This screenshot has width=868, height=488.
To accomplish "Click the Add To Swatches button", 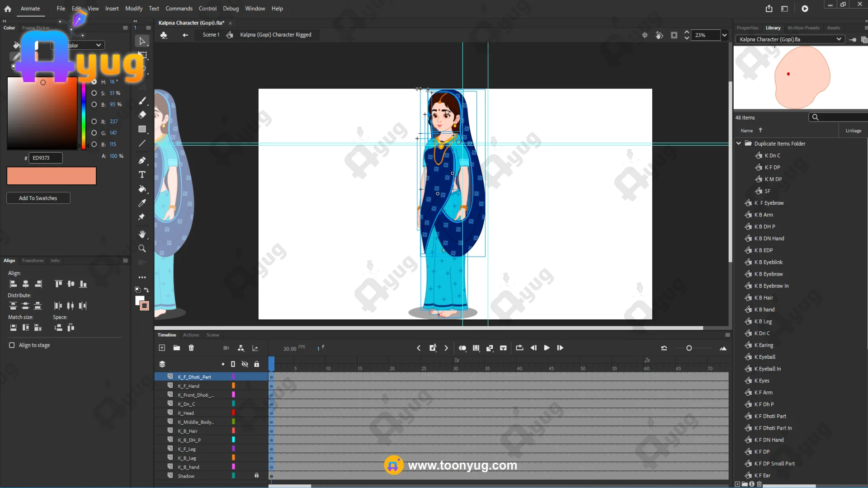I will coord(38,198).
